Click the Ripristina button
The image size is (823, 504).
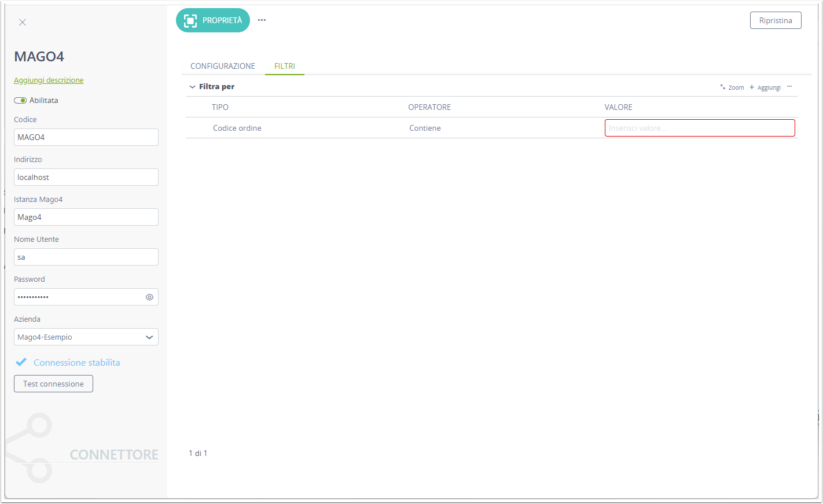coord(776,20)
